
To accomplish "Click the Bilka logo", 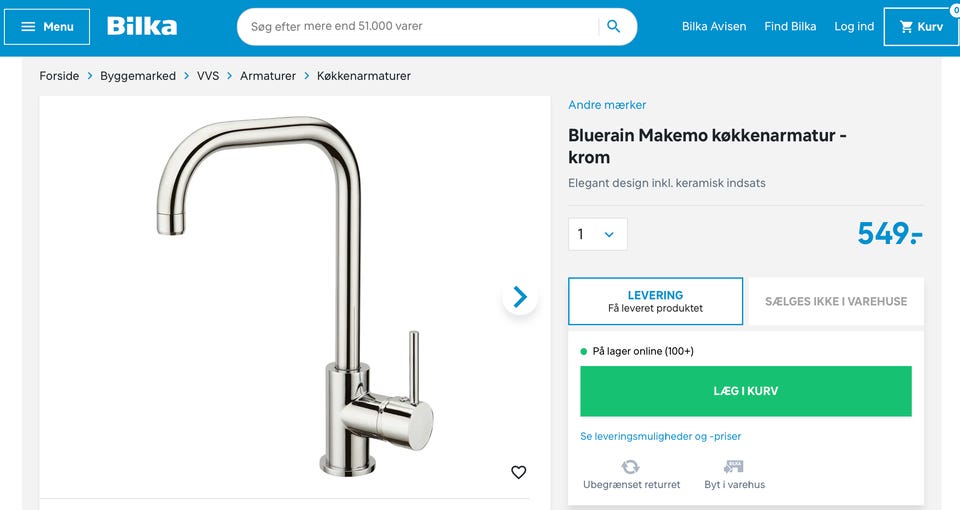I will tap(142, 26).
